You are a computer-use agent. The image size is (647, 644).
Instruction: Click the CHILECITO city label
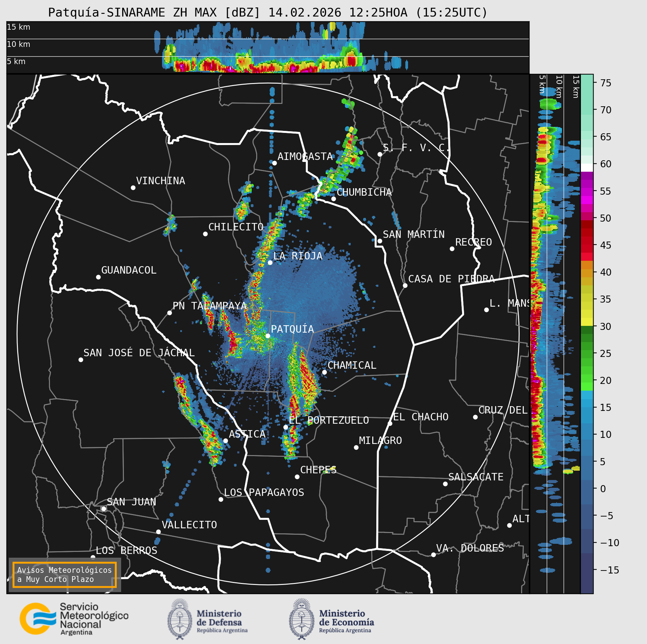click(x=236, y=227)
